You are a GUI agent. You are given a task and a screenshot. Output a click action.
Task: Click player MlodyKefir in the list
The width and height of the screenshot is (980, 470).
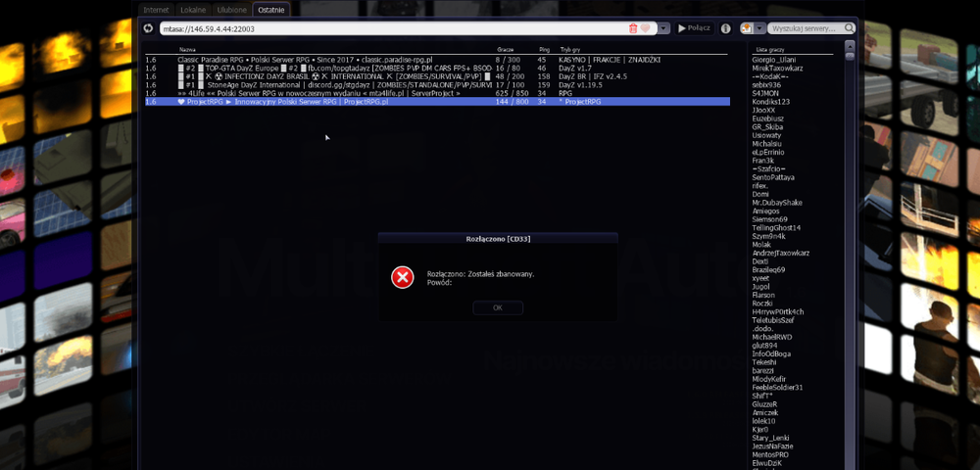click(x=768, y=380)
